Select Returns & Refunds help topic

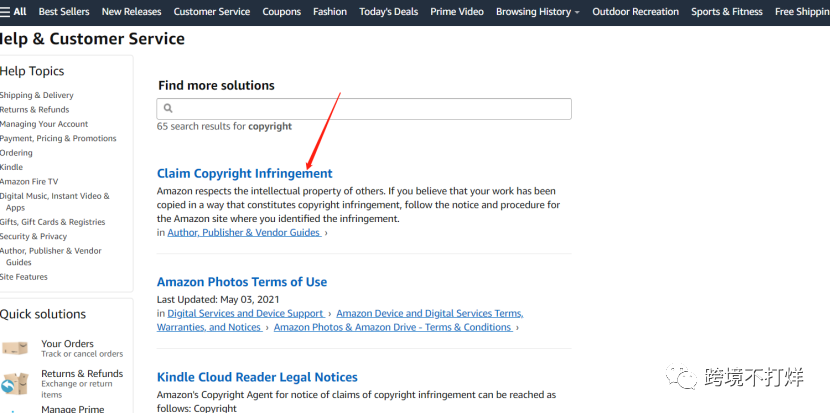(x=34, y=110)
